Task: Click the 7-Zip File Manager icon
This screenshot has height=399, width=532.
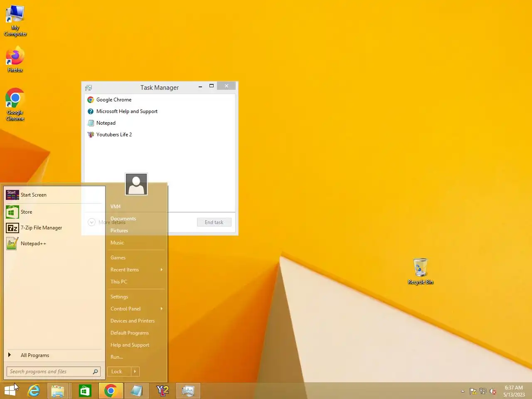Action: click(x=12, y=228)
